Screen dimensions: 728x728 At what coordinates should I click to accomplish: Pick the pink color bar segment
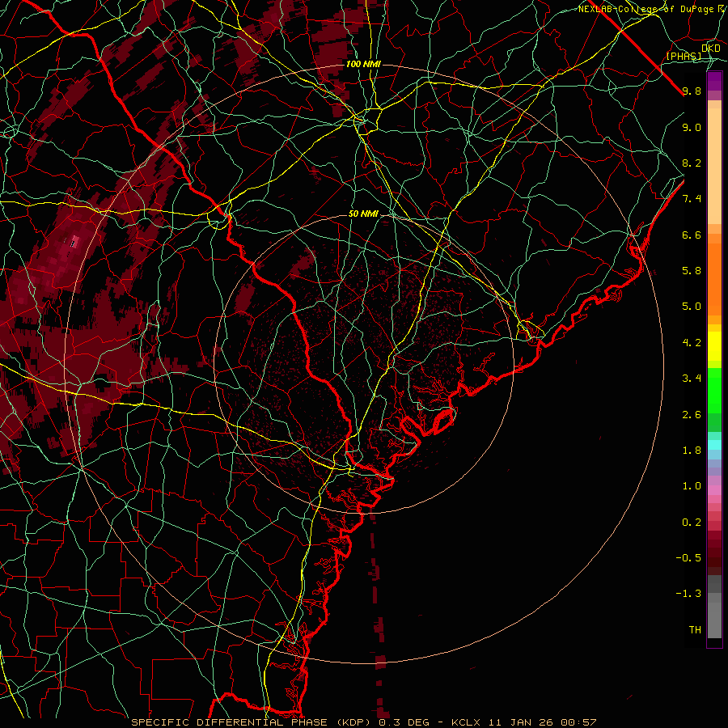coord(714,490)
